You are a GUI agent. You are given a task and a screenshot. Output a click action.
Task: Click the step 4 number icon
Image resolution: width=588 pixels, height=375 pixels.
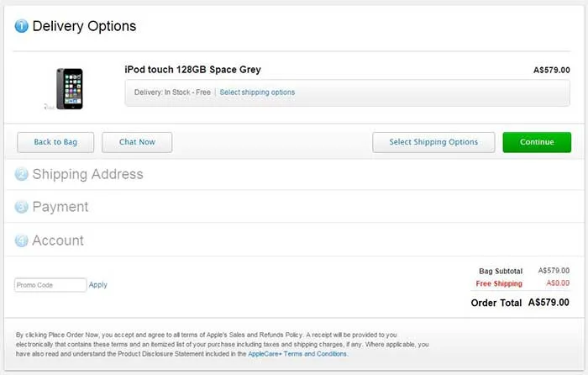pyautogui.click(x=22, y=240)
